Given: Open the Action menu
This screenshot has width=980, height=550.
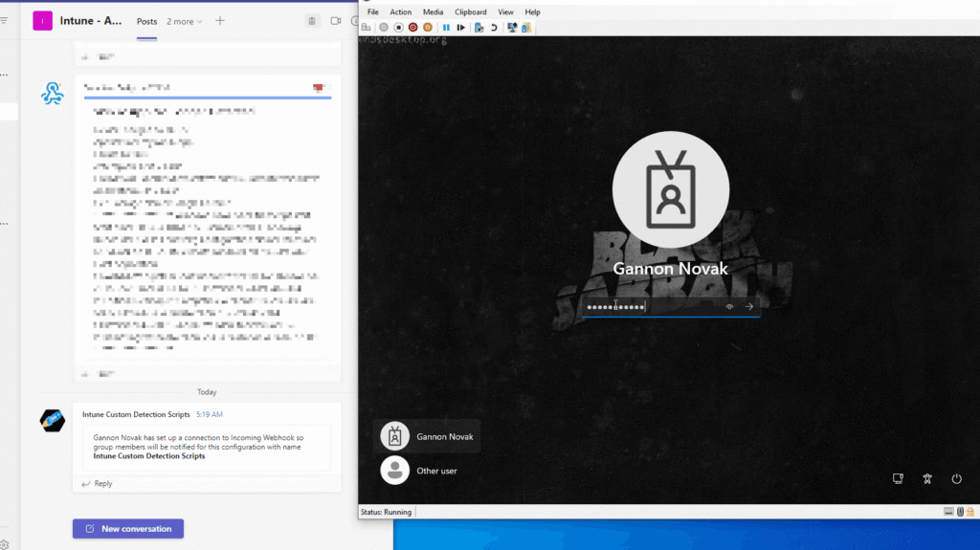Looking at the screenshot, I should pos(400,12).
